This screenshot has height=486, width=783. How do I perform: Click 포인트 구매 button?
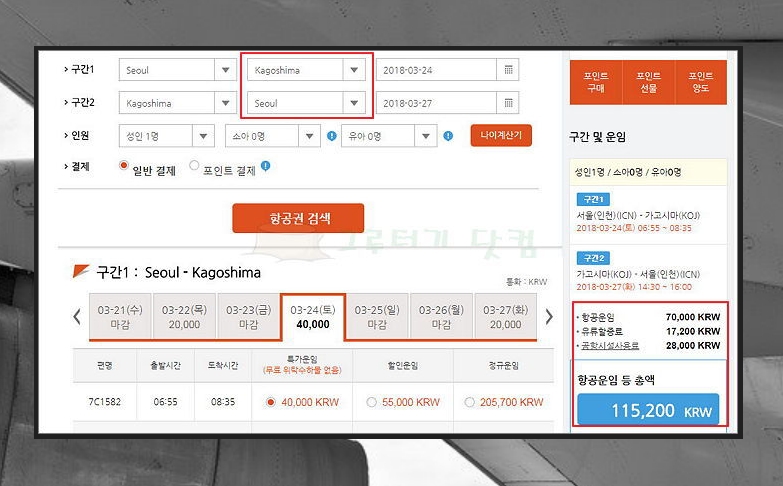pos(596,82)
